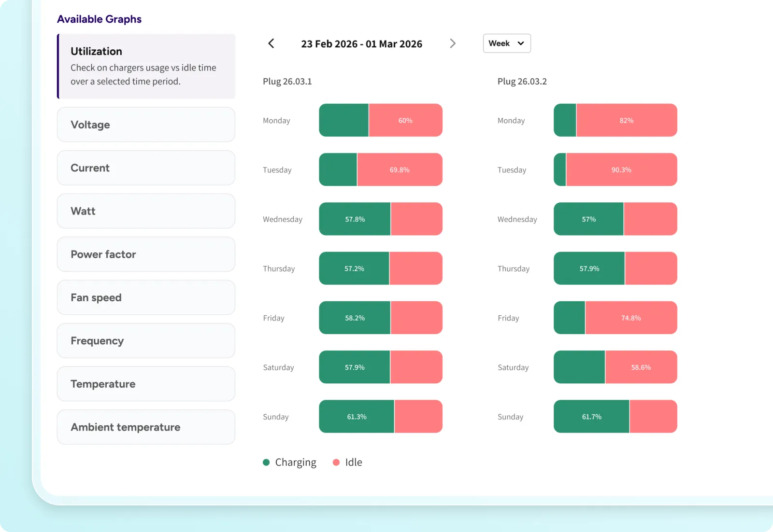Click Monday 60% idle bar for Plug 26.03.1
773x532 pixels.
click(405, 120)
